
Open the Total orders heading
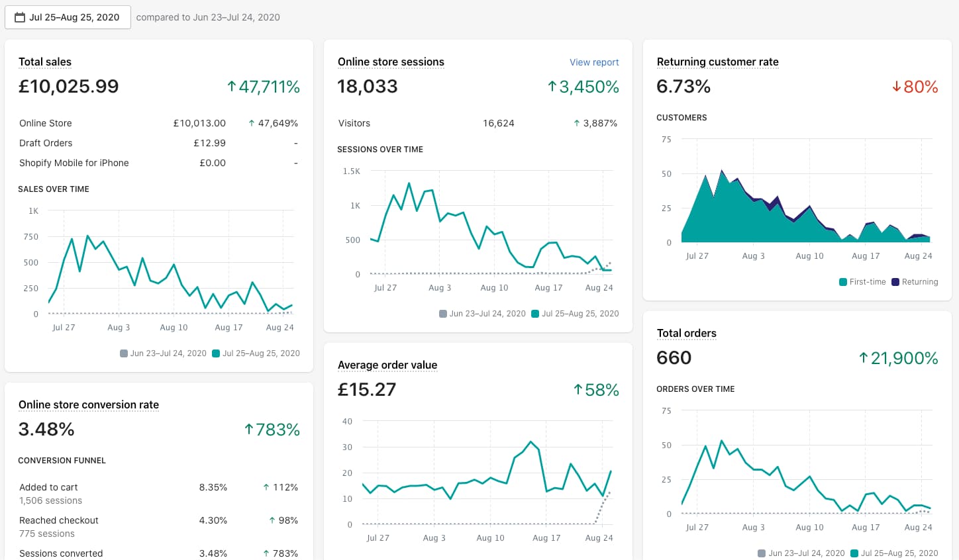[686, 333]
